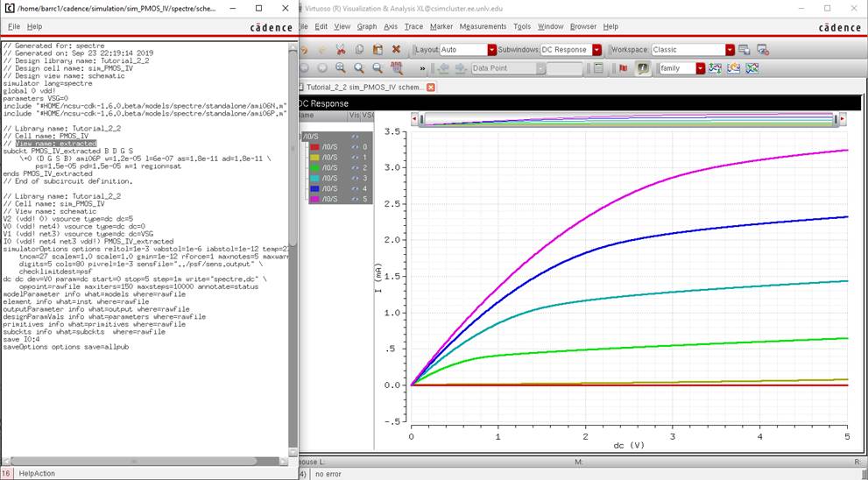Open the Layout Auto dropdown

coord(491,50)
